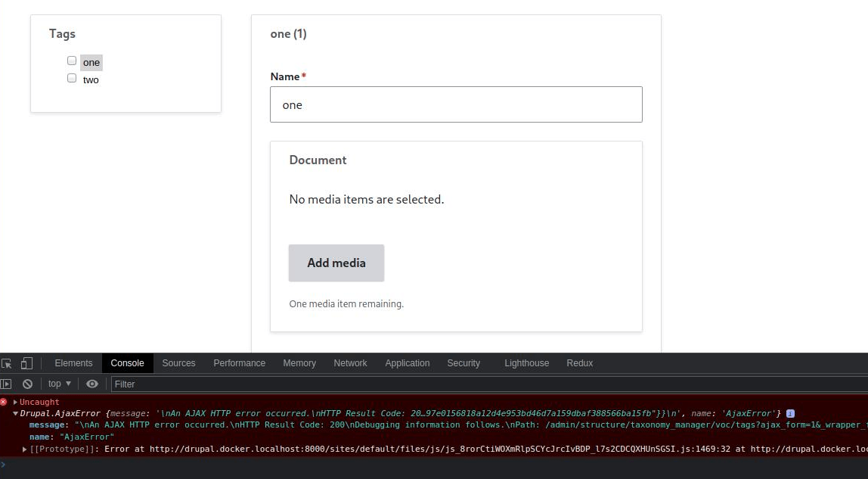Expand the Drupal.AjaxError object
Viewport: 868px width, 479px height.
tap(14, 413)
